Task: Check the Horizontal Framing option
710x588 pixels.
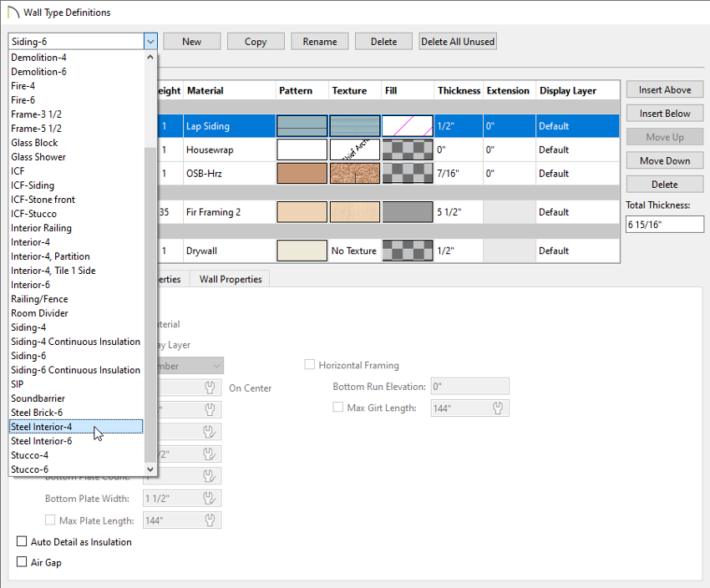Action: 310,365
